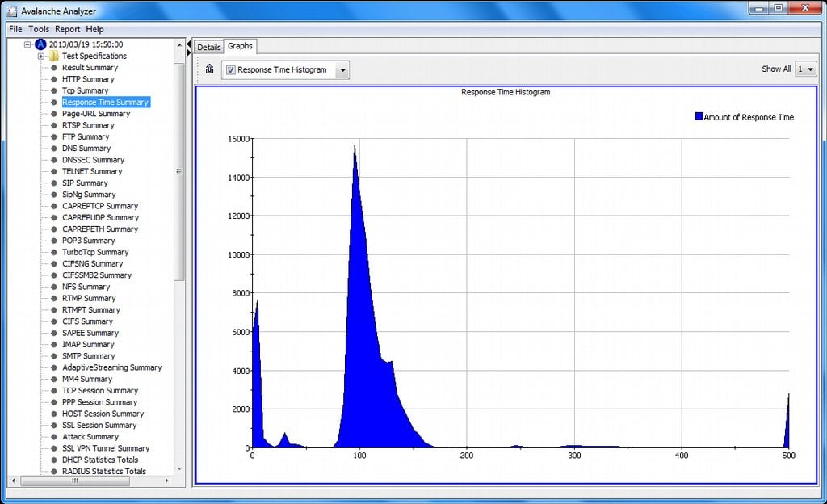Click the tree horizontal scroll right arrow

point(166,481)
